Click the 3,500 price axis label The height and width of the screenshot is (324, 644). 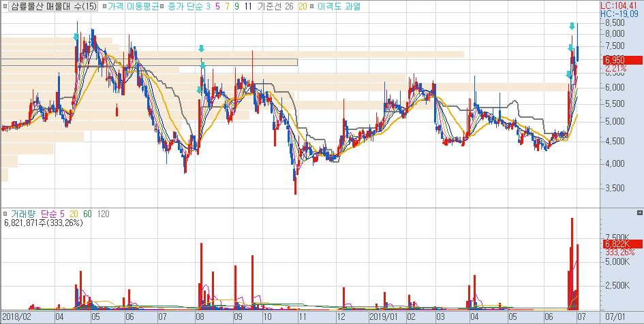point(614,188)
